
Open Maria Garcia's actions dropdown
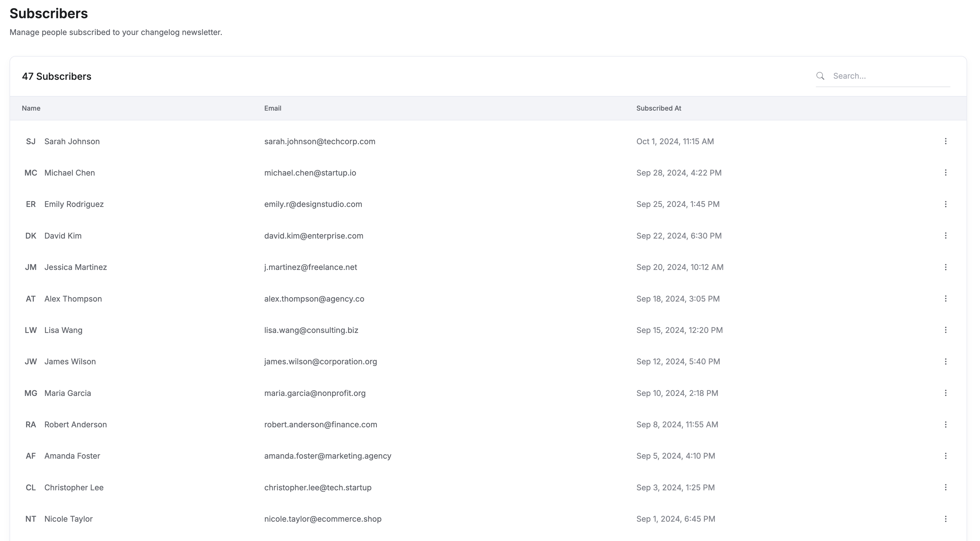tap(945, 393)
